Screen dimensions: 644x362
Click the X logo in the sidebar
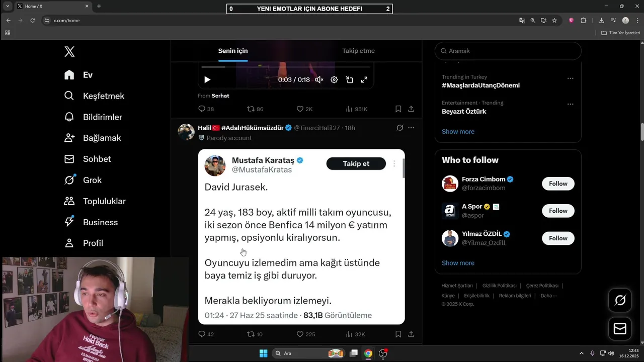(x=69, y=51)
